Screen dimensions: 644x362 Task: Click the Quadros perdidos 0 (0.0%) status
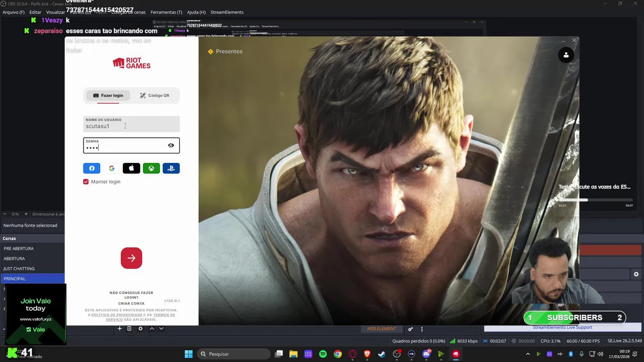coord(419,341)
